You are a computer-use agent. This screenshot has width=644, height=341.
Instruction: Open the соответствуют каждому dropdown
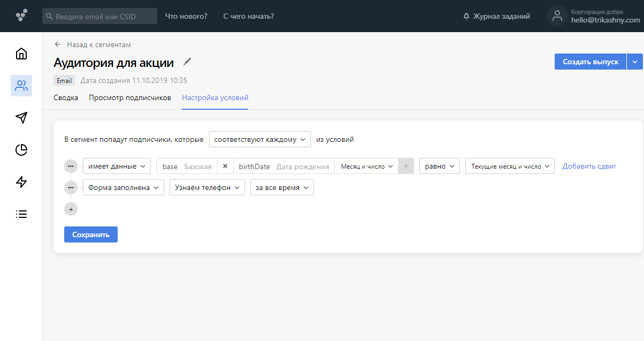point(260,139)
